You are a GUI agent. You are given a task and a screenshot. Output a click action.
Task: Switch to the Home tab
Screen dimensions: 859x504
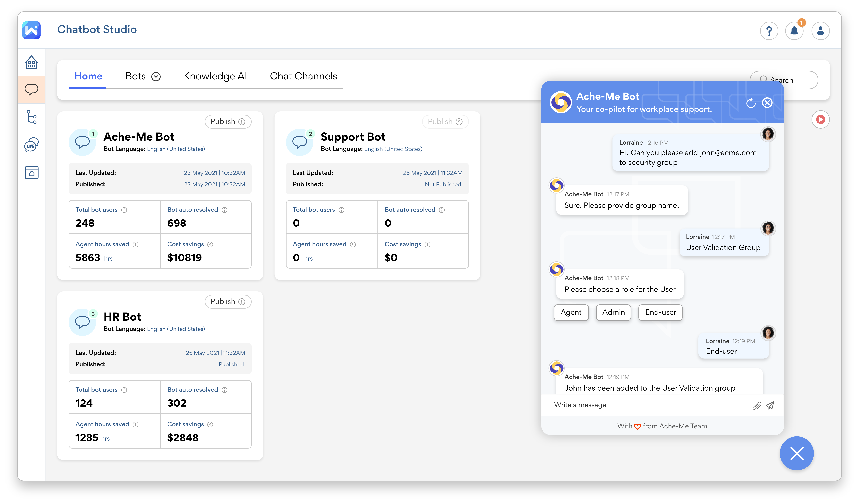88,76
